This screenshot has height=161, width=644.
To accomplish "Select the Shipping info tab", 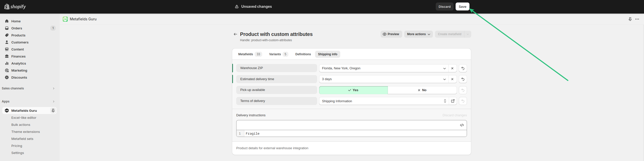I will 327,54.
